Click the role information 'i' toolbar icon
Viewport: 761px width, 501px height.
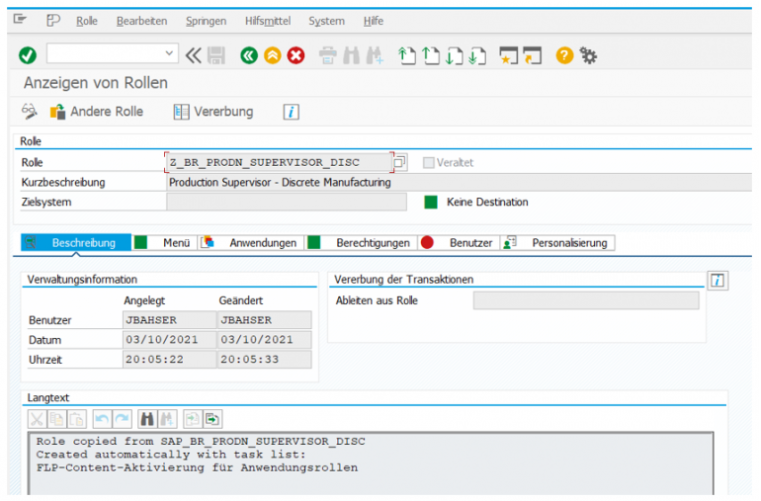291,112
